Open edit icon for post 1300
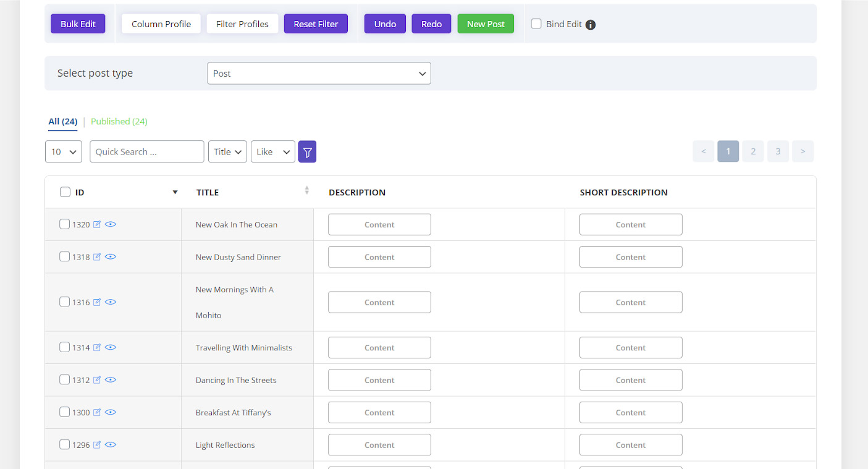The image size is (868, 469). 96,412
